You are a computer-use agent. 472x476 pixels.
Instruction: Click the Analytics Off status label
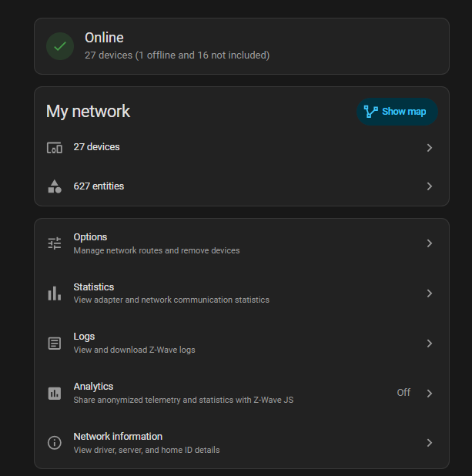(x=403, y=393)
